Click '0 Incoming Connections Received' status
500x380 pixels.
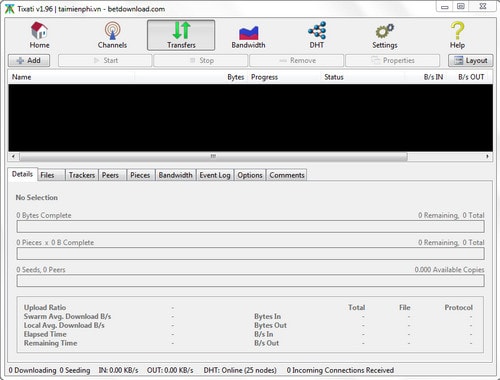(340, 370)
